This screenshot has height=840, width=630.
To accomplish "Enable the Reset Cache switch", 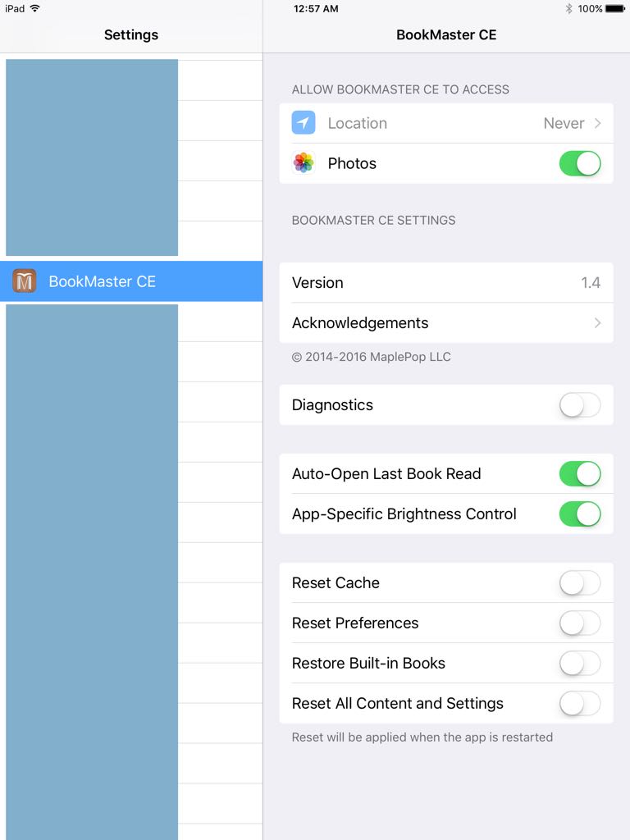I will tap(580, 583).
